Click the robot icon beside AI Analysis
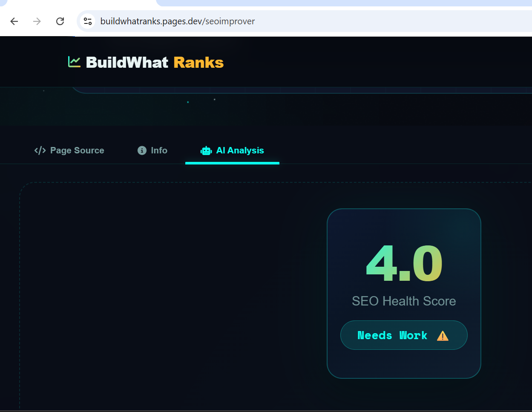 [206, 150]
